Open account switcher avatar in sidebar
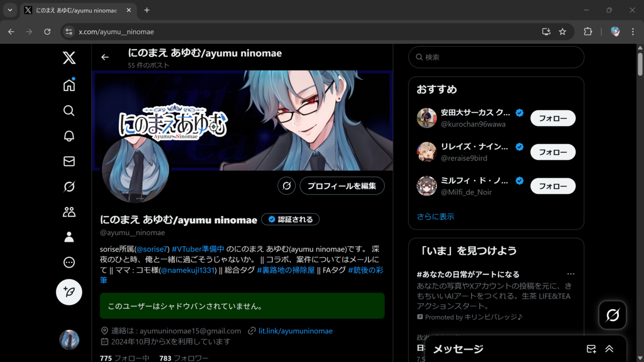644x362 pixels. pyautogui.click(x=69, y=339)
